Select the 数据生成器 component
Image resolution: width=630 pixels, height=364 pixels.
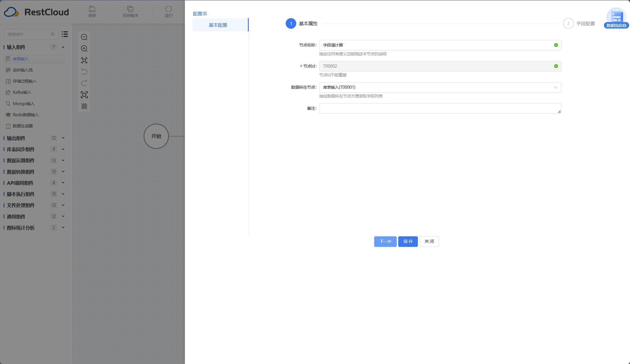point(34,126)
